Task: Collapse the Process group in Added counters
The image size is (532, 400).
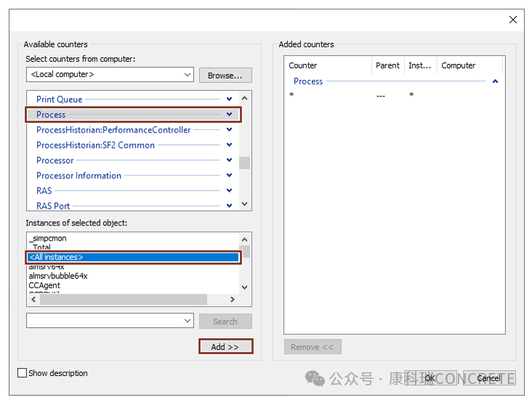Action: tap(496, 81)
